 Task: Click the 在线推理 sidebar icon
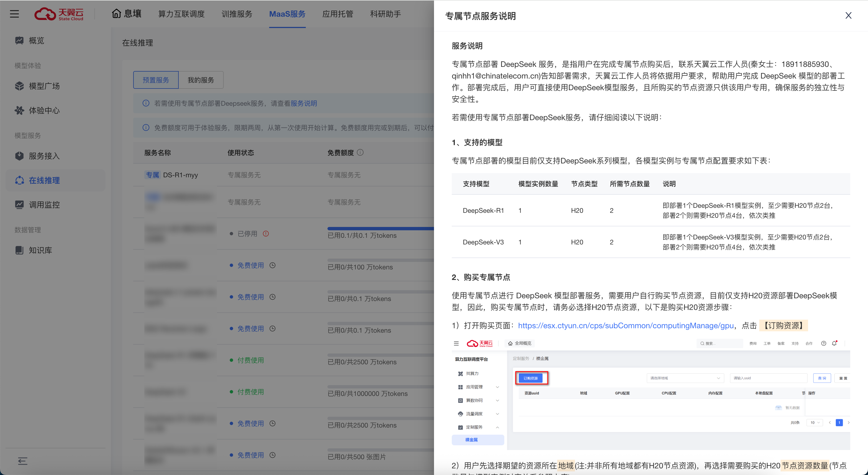click(19, 180)
